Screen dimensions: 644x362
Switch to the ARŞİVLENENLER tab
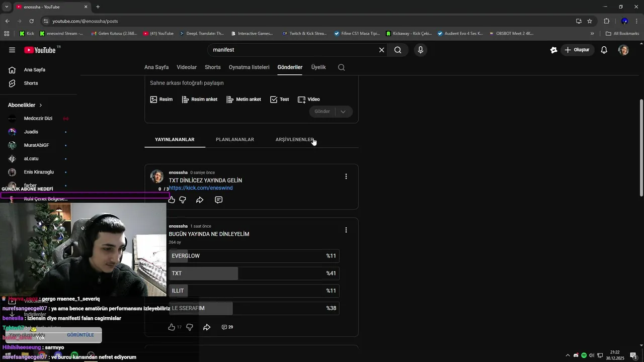[295, 139]
